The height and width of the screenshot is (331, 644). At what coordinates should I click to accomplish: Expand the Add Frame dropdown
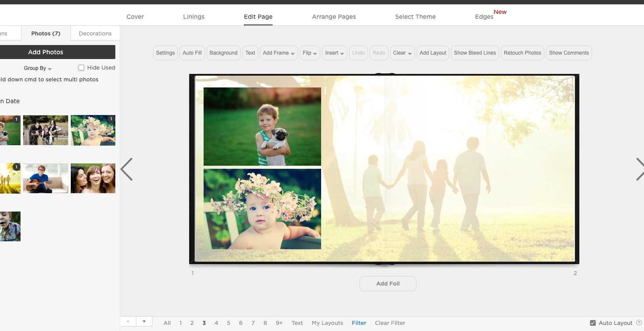pyautogui.click(x=279, y=53)
